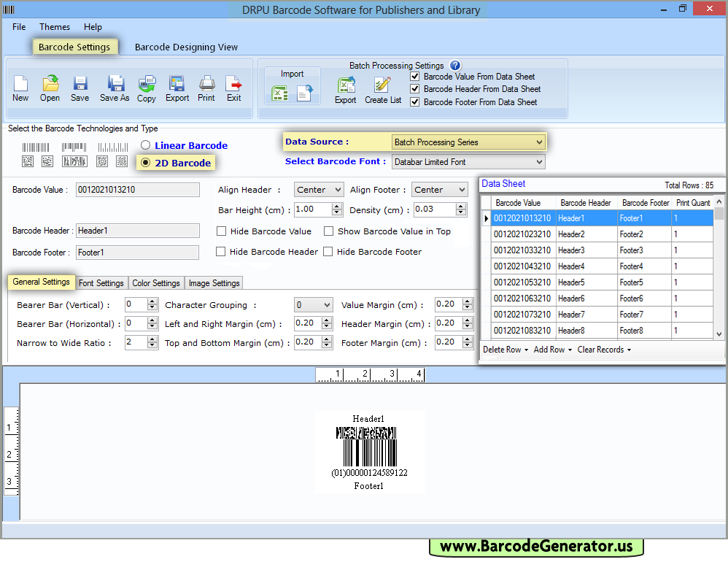Select the 2D Barcode radio button
Image resolution: width=728 pixels, height=562 pixels.
145,163
